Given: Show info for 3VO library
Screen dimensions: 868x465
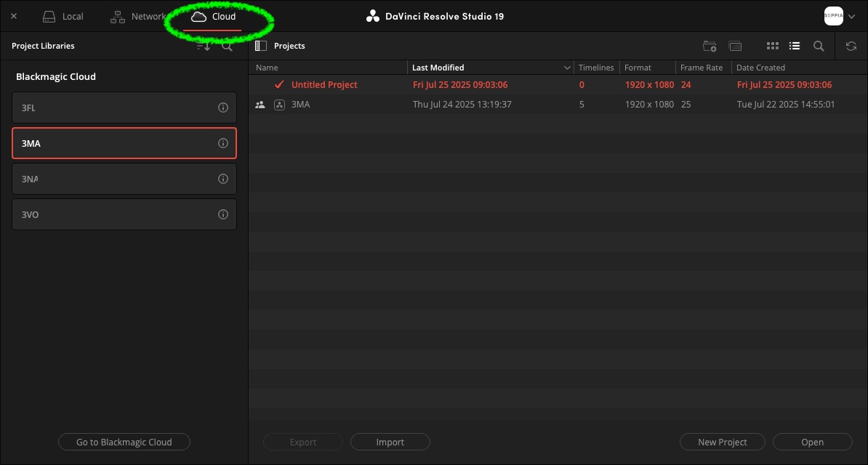Looking at the screenshot, I should (223, 214).
